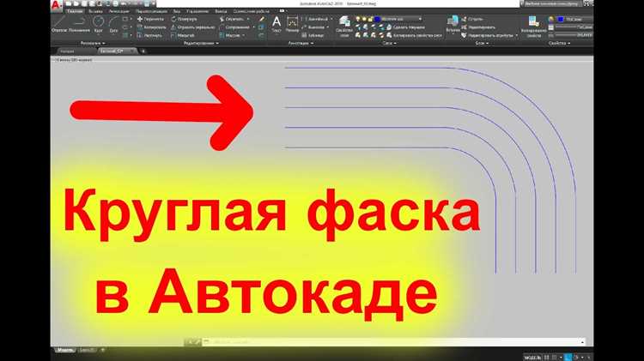Viewport: 644px width, 361px height.
Task: Open the Массив dropdown arrow
Action: [x=244, y=35]
